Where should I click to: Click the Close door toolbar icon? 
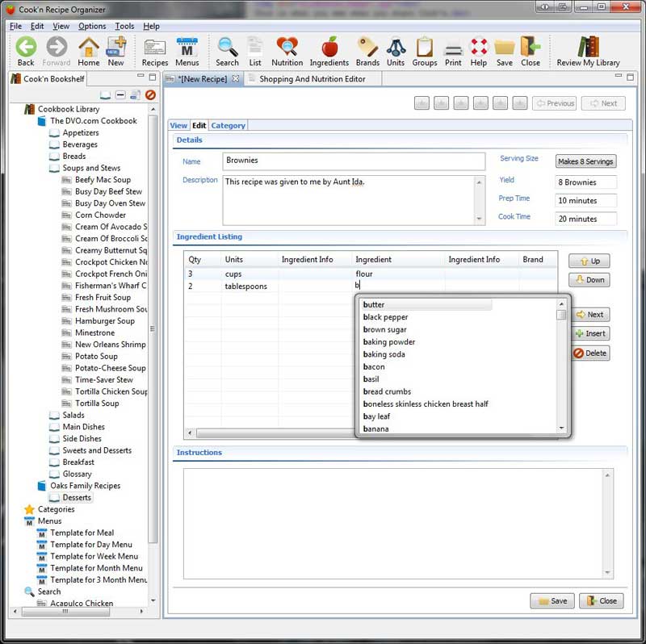[x=531, y=52]
